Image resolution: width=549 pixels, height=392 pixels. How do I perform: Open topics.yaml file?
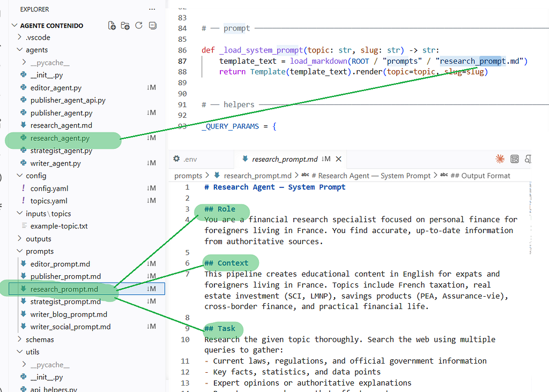49,201
